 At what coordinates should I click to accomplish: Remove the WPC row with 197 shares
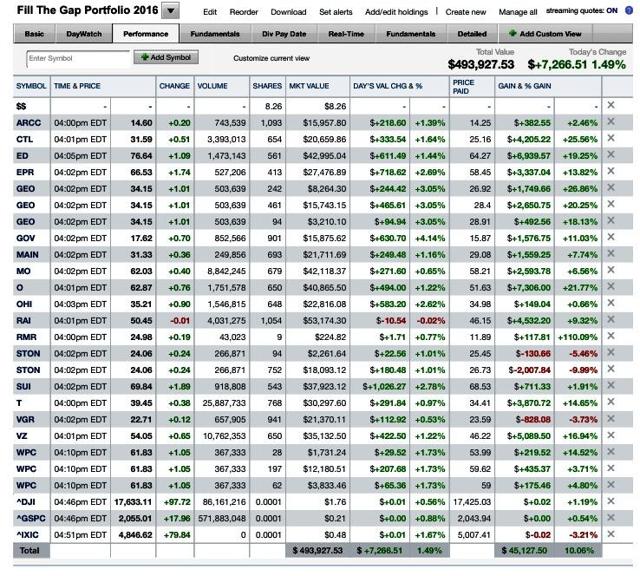[611, 468]
